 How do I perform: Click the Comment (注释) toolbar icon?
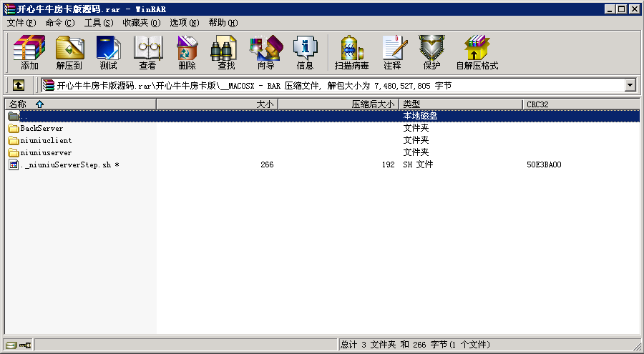pos(392,52)
